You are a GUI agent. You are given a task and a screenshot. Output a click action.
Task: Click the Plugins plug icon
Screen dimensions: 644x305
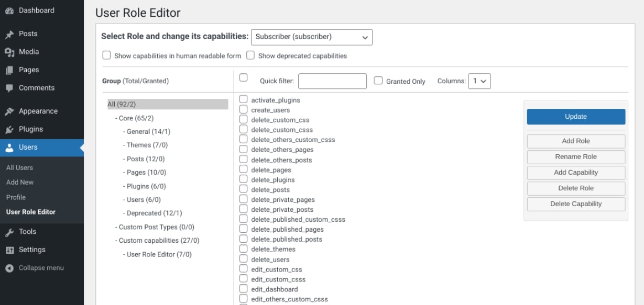9,129
